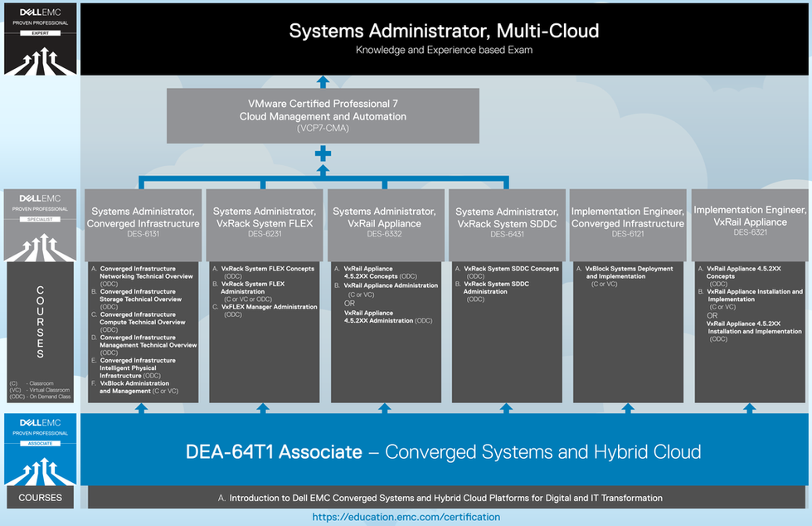Click "VxRack System SDDC Concepts" course

(507, 272)
